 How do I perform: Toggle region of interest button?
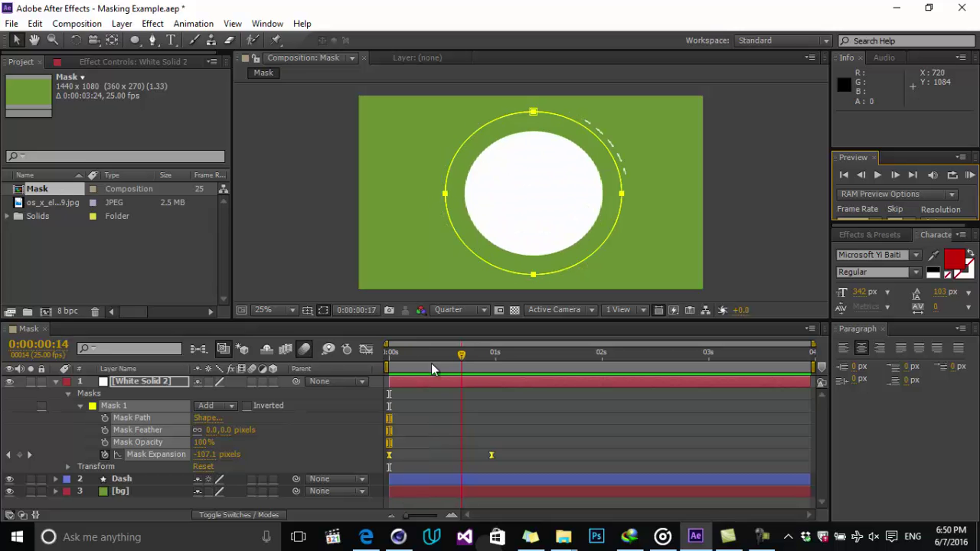pos(500,310)
